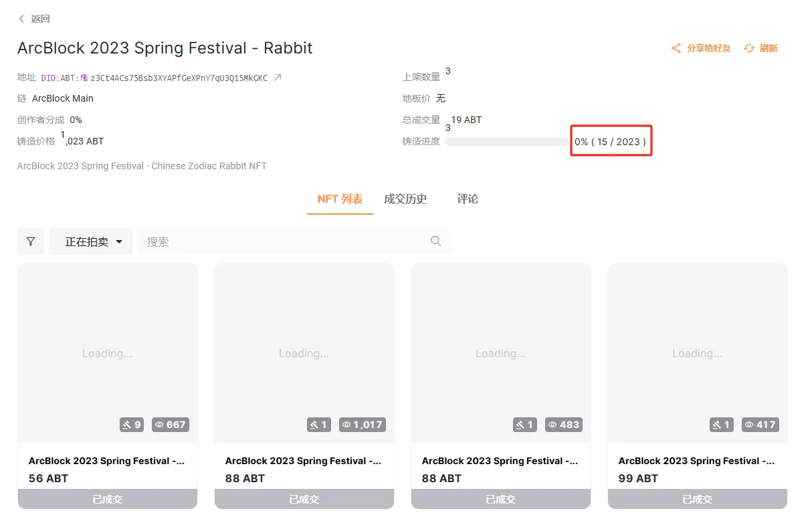The width and height of the screenshot is (812, 523).
Task: Click the refresh icon next to 刷新
Action: 749,48
